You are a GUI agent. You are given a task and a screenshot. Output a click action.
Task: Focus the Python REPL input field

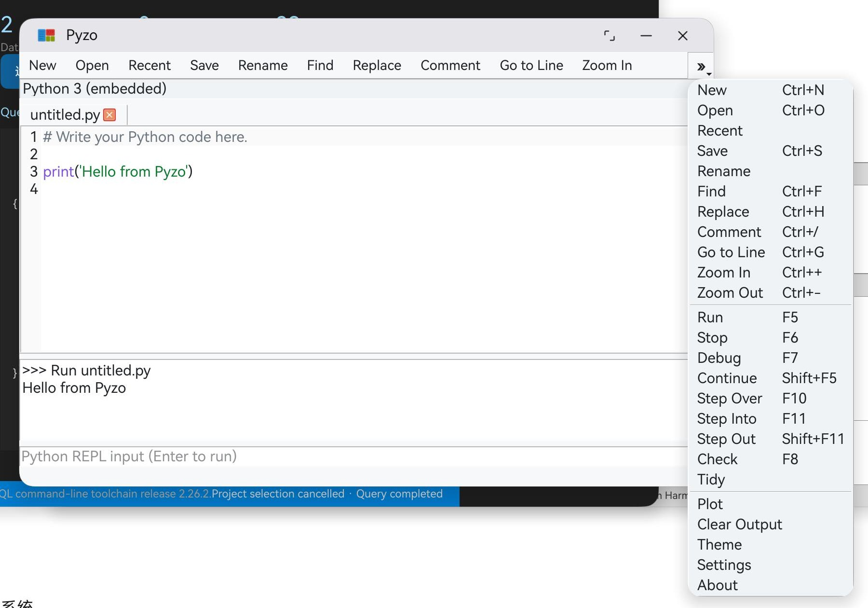354,456
